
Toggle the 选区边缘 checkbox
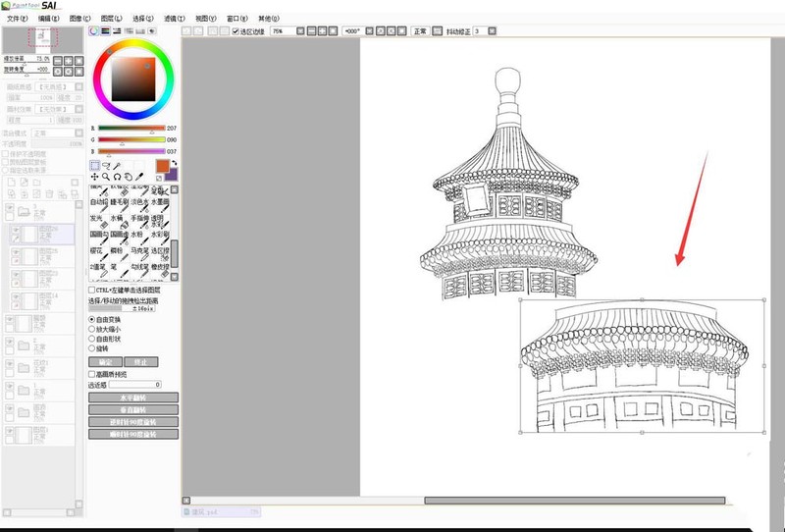235,31
